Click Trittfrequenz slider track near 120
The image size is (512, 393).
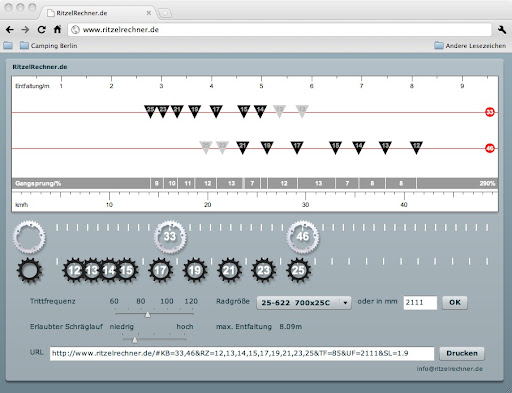[x=191, y=314]
